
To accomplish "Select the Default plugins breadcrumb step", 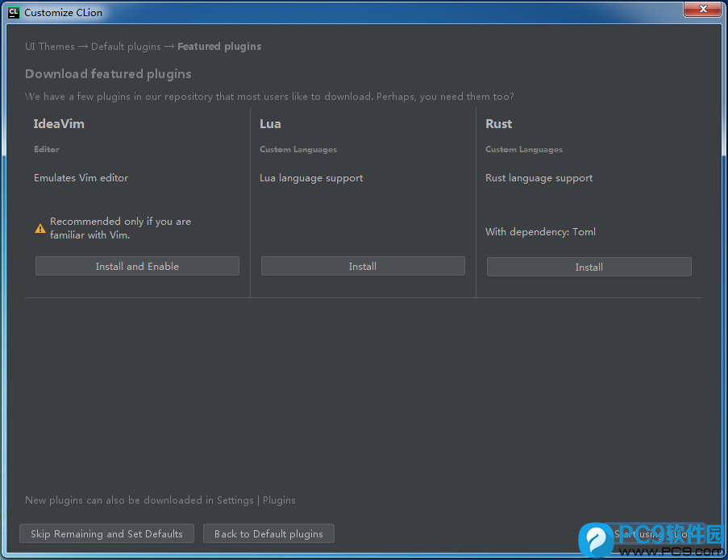I will tap(126, 47).
